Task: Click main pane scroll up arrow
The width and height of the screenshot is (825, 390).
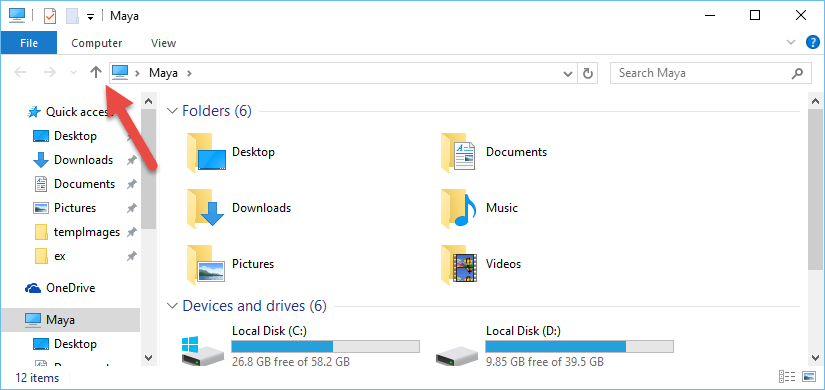Action: tap(816, 101)
